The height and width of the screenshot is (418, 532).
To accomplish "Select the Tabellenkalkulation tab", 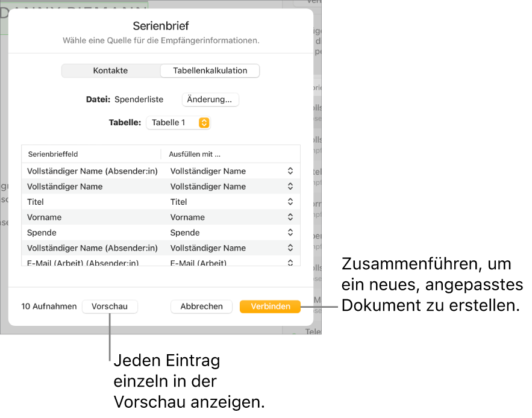I will (210, 70).
